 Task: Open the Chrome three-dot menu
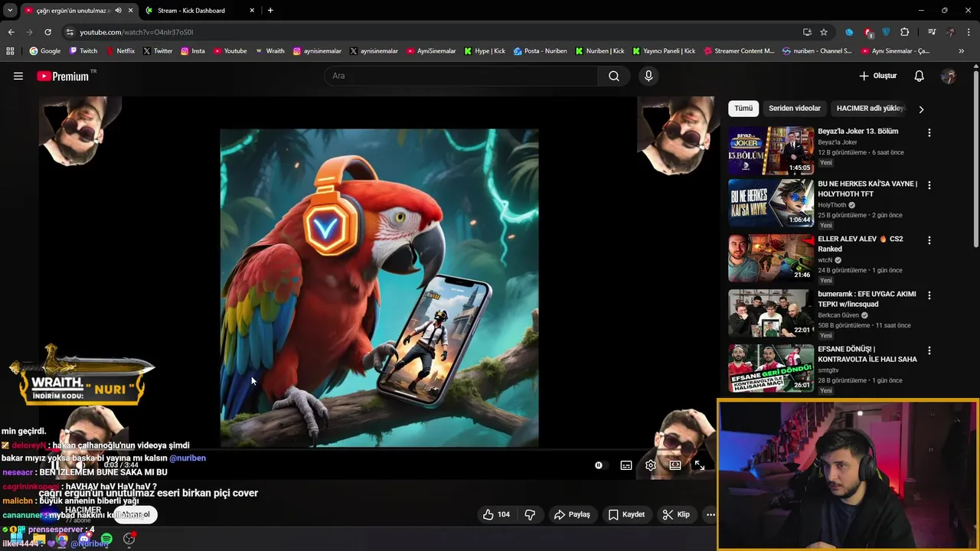[968, 32]
